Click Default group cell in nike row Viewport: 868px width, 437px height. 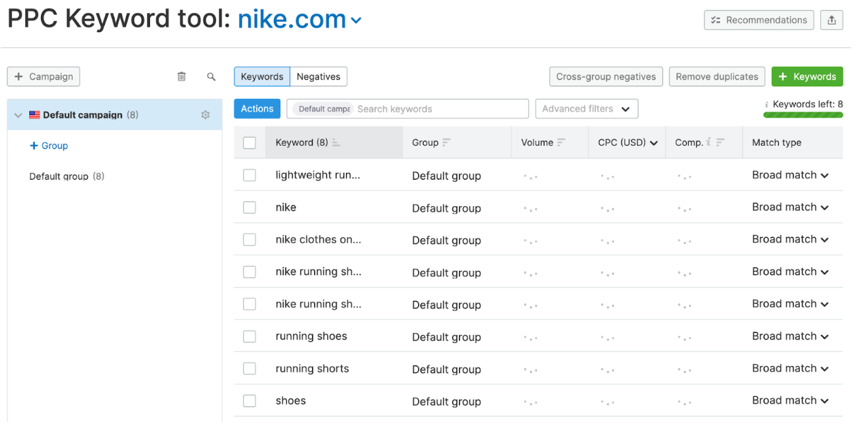[x=446, y=208]
